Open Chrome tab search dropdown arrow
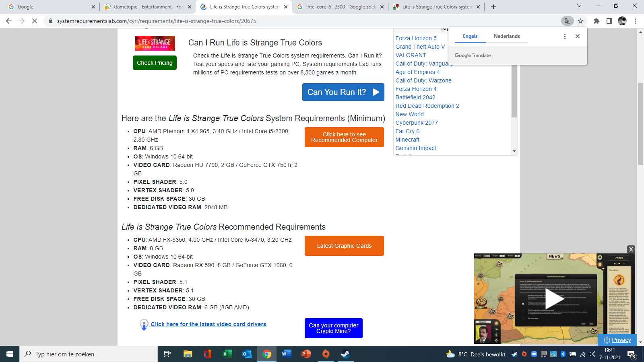Viewport: 644px width, 362px height. click(x=579, y=6)
